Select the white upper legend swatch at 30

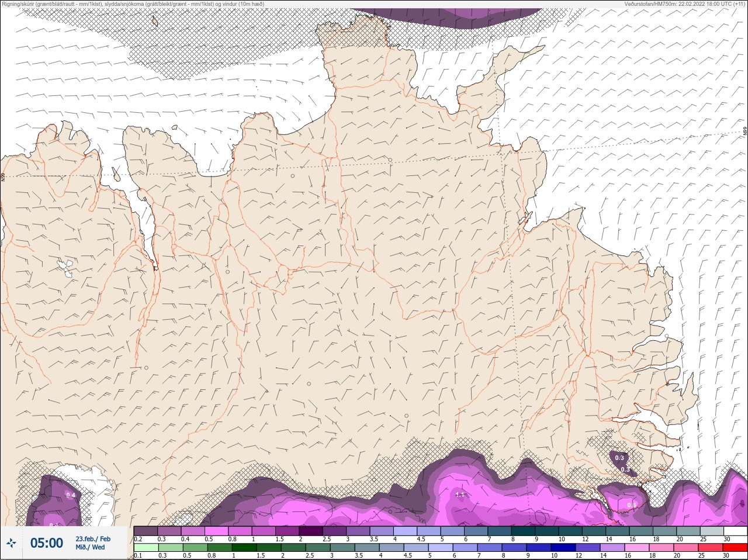pyautogui.click(x=736, y=531)
